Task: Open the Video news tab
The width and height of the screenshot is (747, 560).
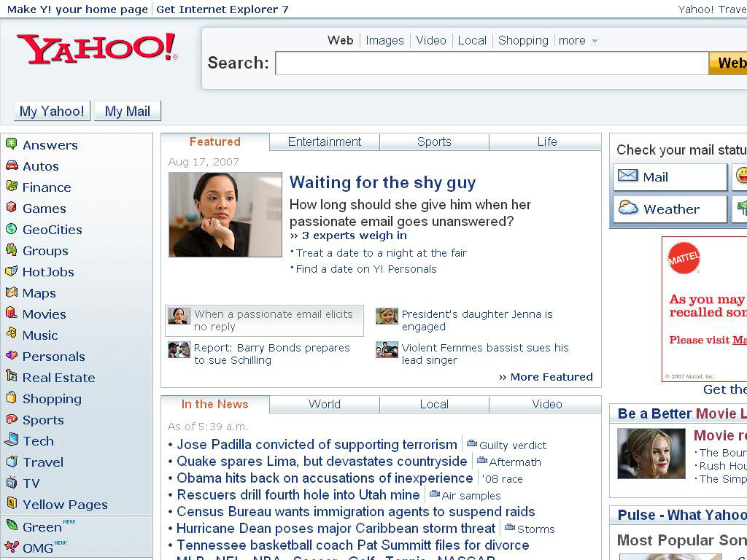Action: (x=546, y=404)
